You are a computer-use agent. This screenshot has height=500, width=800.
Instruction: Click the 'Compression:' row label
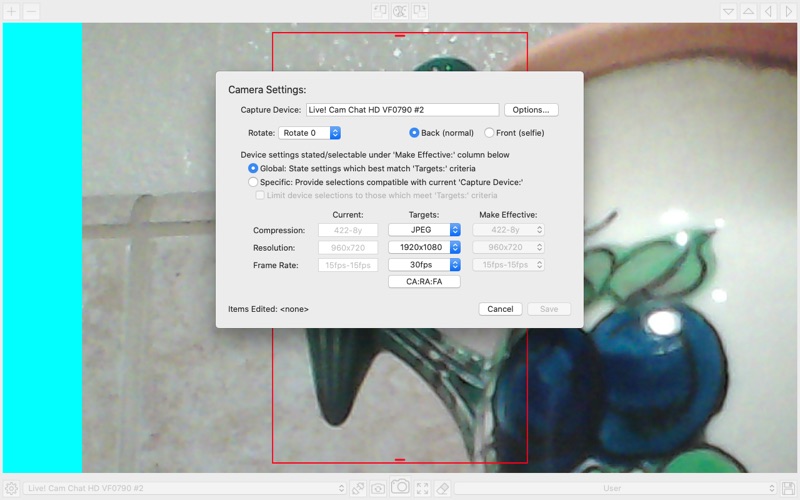279,230
